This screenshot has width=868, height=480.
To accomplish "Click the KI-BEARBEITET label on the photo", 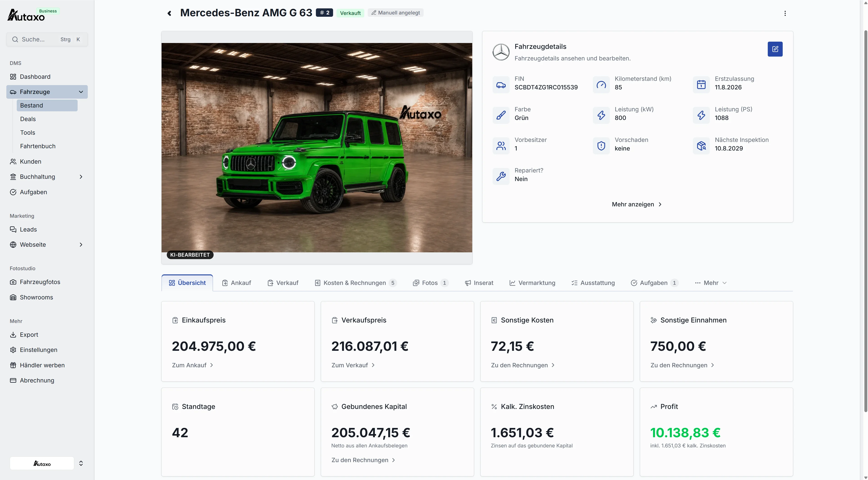I will point(190,255).
